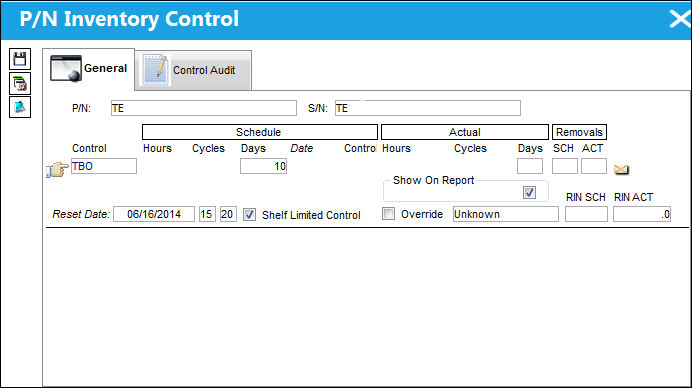Click the Actual section header
Viewport: 692px width, 388px height.
pos(465,132)
